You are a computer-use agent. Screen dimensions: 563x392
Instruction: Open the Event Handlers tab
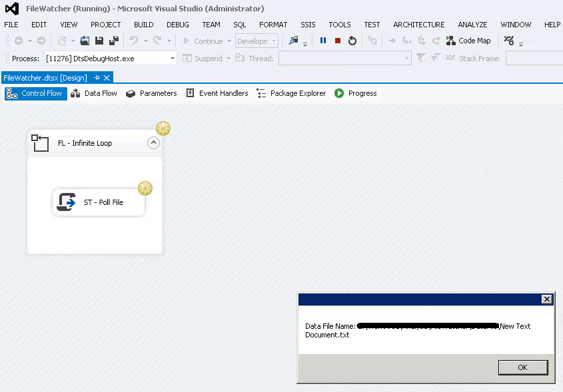(217, 93)
